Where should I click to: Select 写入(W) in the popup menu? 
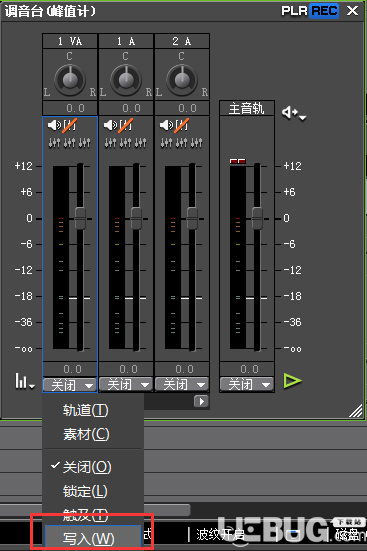pos(93,538)
